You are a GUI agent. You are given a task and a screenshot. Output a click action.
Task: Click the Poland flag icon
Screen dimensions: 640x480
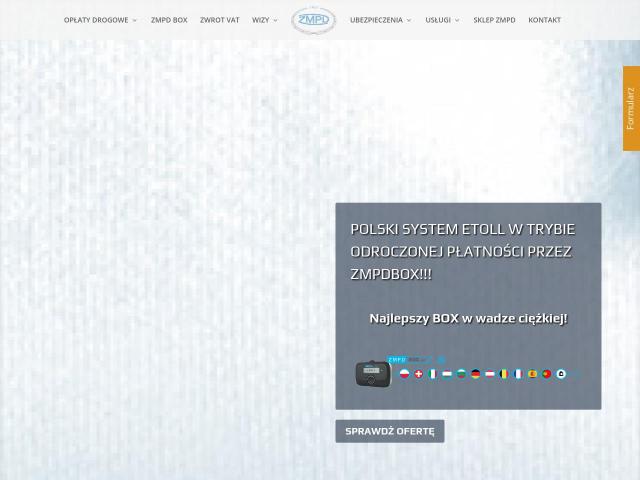click(x=404, y=373)
